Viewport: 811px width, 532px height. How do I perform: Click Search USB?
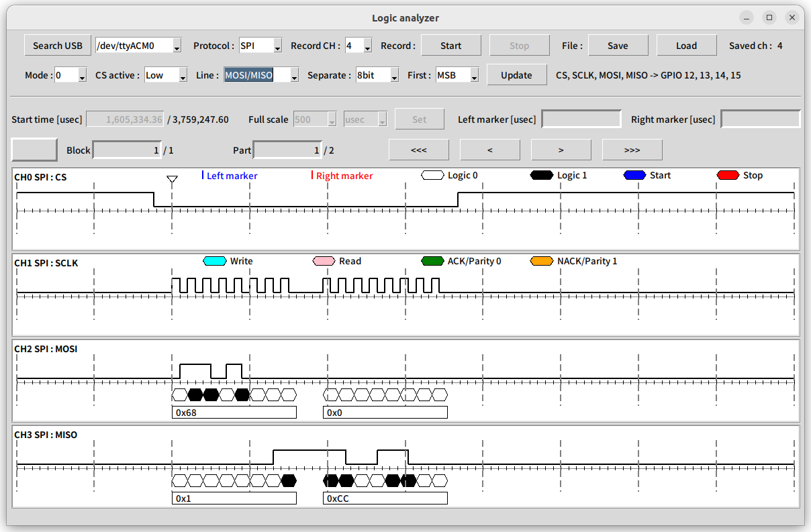click(57, 45)
